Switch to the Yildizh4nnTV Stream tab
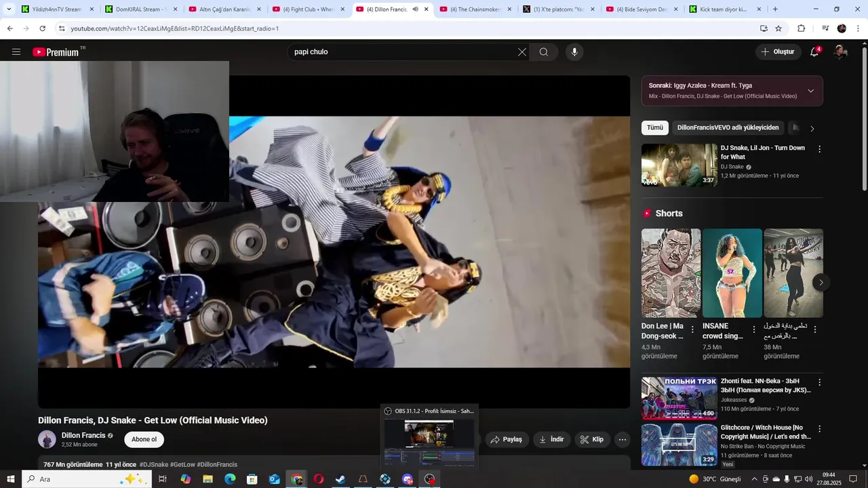This screenshot has width=868, height=488. click(x=56, y=9)
